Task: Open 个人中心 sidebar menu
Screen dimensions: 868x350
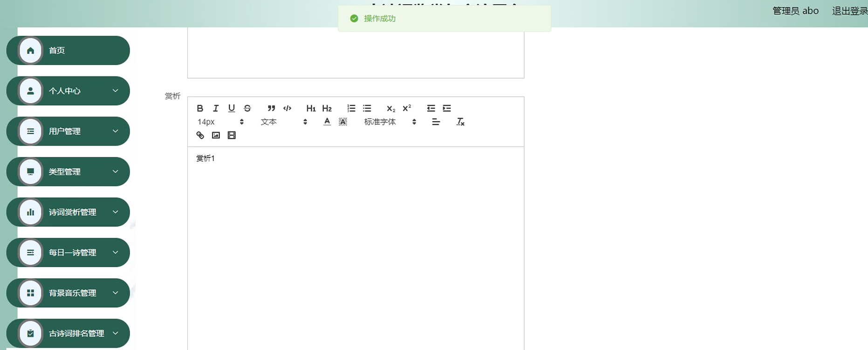Action: coord(68,91)
